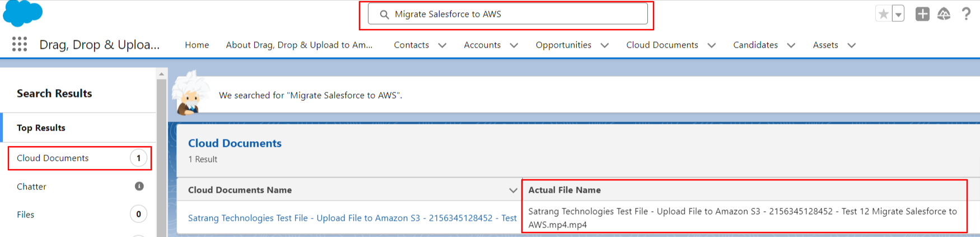Open About Drag, Drop & Upload tab

click(299, 45)
